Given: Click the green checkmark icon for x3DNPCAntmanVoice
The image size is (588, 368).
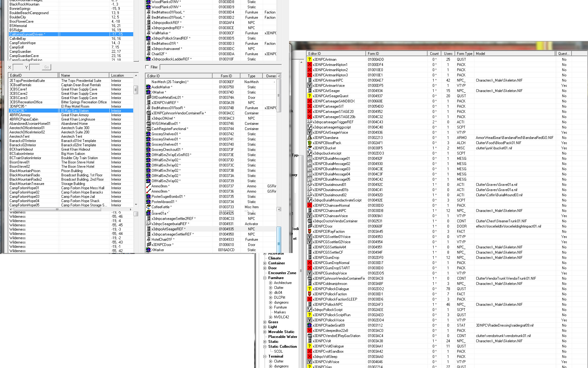Looking at the screenshot, I should 309,86.
